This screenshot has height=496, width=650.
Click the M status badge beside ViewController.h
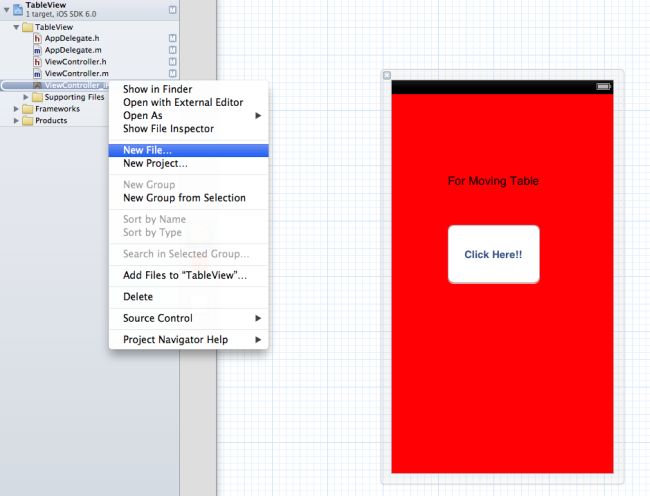pyautogui.click(x=172, y=62)
